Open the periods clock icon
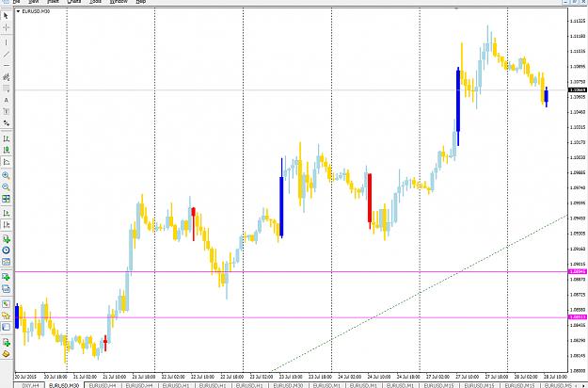This screenshot has height=388, width=588. (x=6, y=250)
